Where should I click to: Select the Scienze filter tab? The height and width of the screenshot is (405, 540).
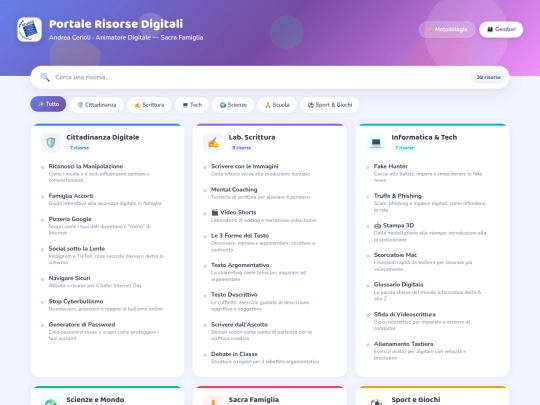point(233,105)
